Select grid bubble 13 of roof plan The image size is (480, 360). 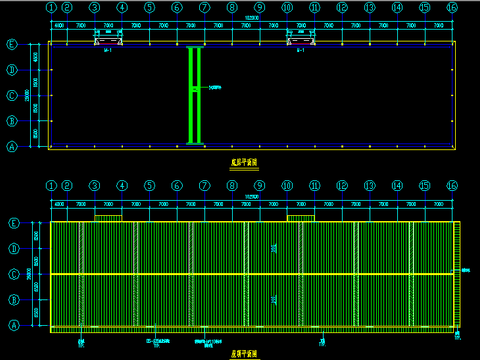tap(370, 186)
